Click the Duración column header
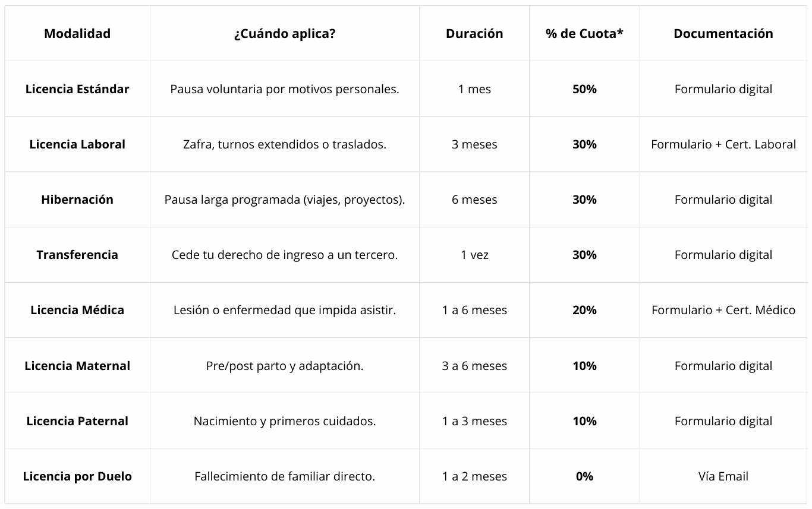Image resolution: width=812 pixels, height=509 pixels. 474,34
